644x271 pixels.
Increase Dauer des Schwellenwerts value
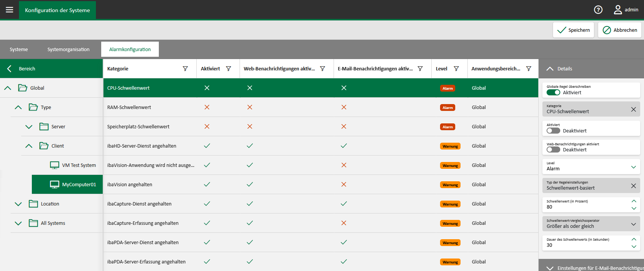[634, 239]
